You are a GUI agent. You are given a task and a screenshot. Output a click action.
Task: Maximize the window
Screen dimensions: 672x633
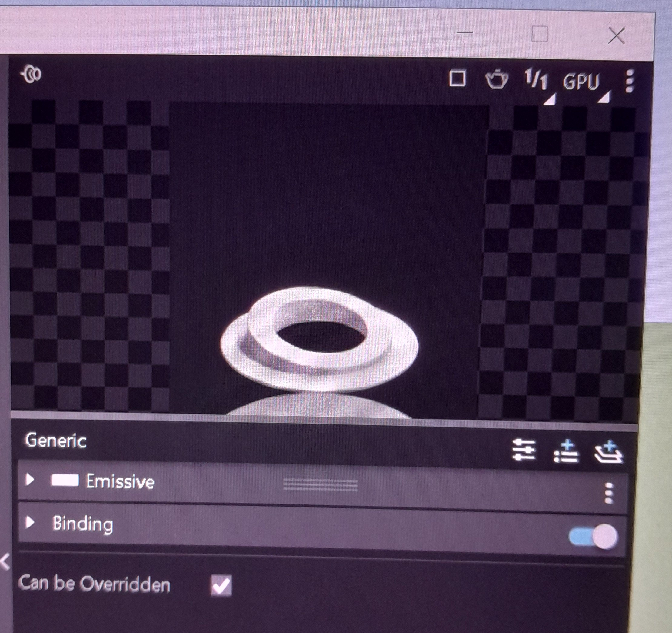[540, 34]
